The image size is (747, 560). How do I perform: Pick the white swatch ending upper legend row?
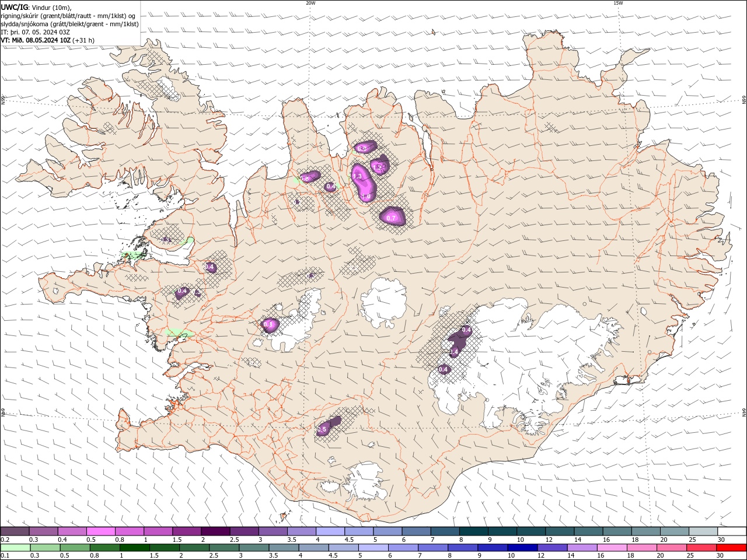(731, 531)
